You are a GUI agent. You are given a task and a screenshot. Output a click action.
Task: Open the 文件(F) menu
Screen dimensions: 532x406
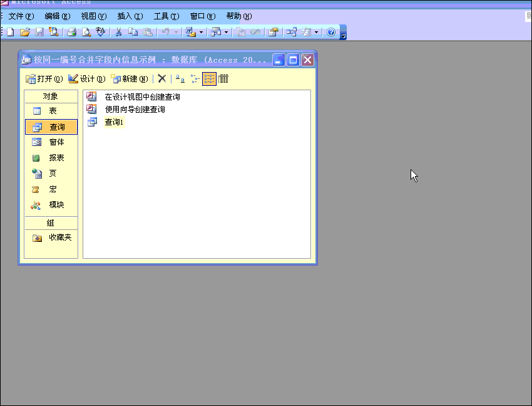point(21,16)
